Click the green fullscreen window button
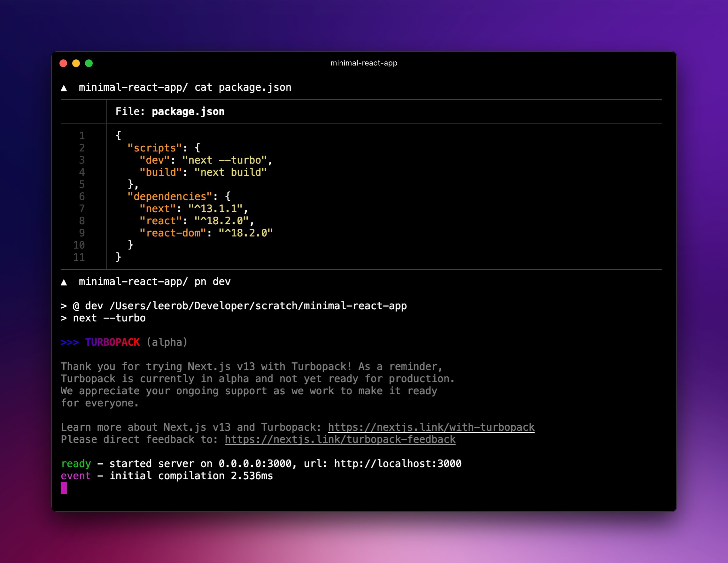 coord(89,63)
